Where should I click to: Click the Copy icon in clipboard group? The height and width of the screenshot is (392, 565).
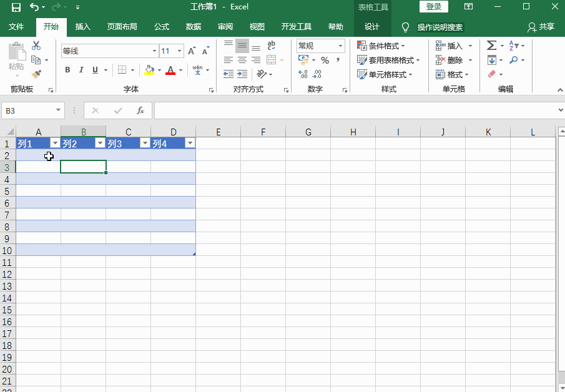[x=36, y=60]
